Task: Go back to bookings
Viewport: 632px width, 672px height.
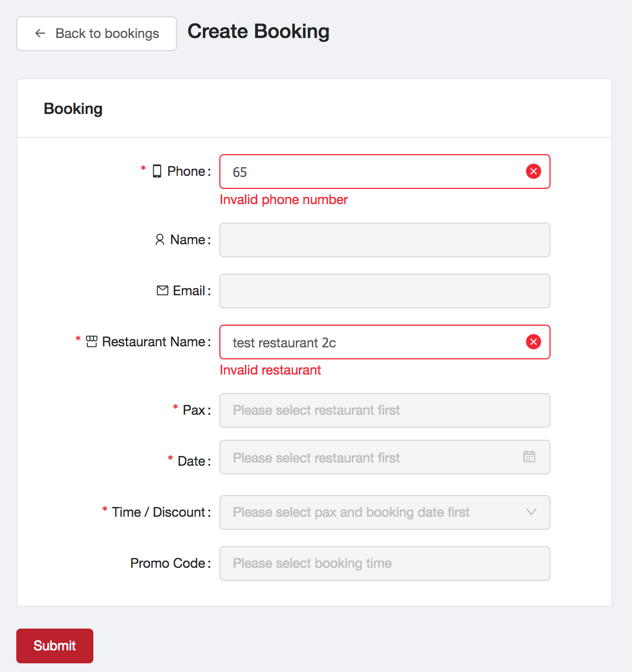Action: (97, 34)
